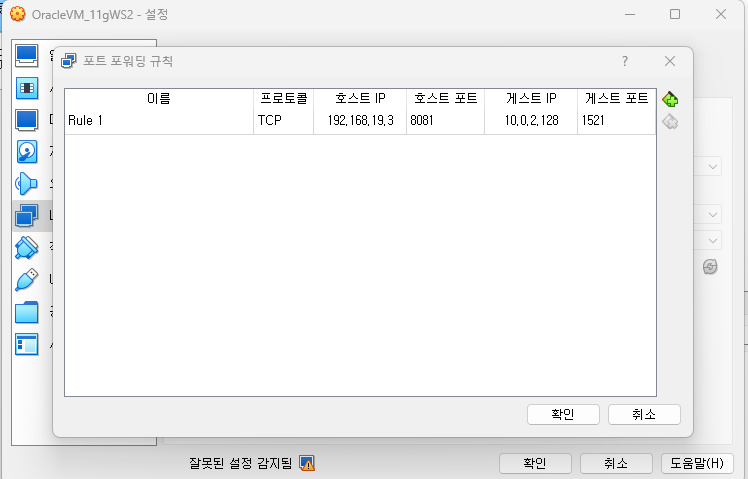
Task: Select guest port 1521 cell
Action: pyautogui.click(x=617, y=120)
